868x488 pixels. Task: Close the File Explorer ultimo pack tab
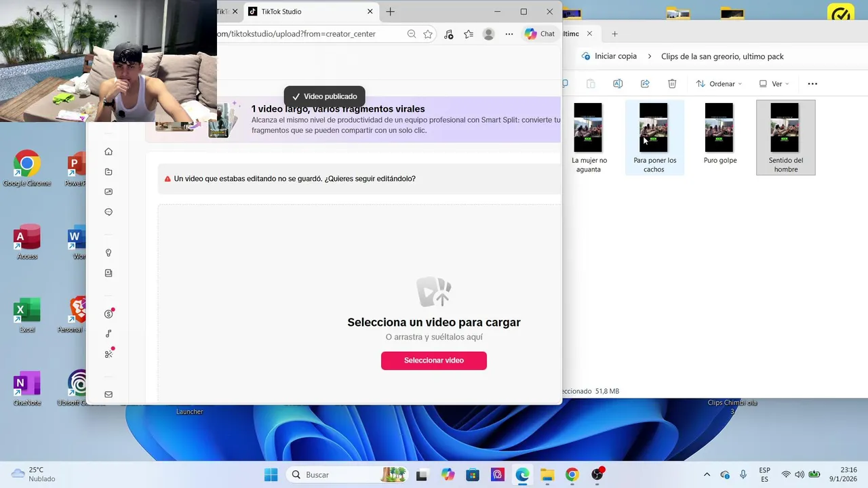(589, 34)
